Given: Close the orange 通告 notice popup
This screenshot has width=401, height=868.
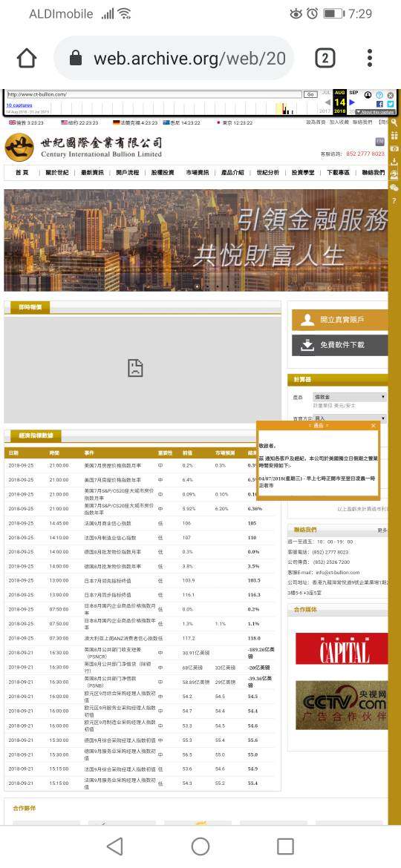Looking at the screenshot, I should click(x=373, y=425).
